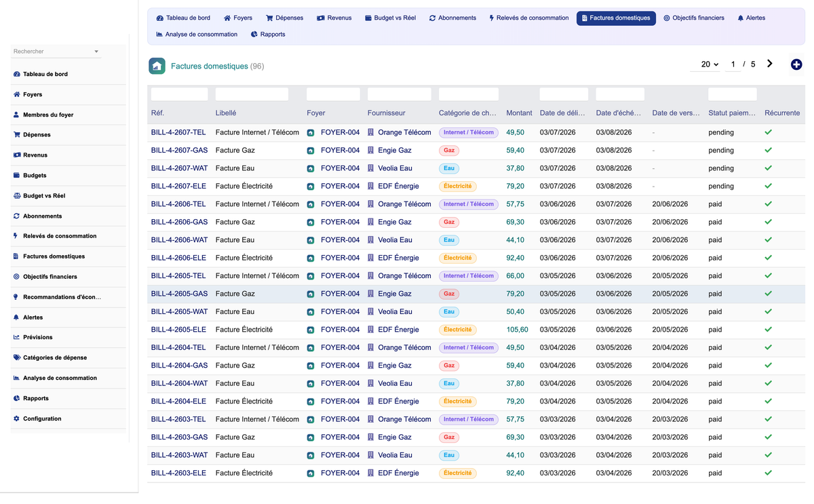Click the page number field showing 1
814x504 pixels.
[733, 64]
